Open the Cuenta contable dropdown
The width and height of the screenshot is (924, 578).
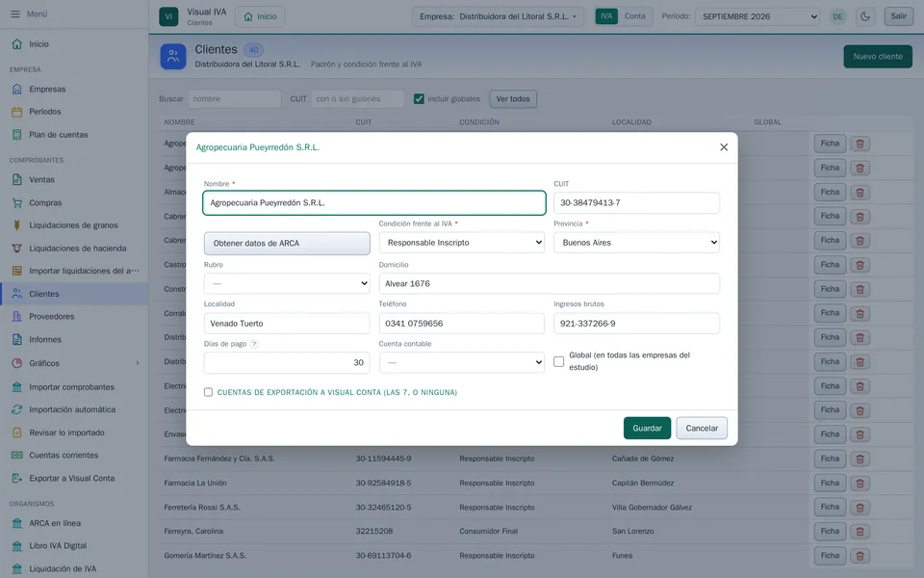[461, 362]
